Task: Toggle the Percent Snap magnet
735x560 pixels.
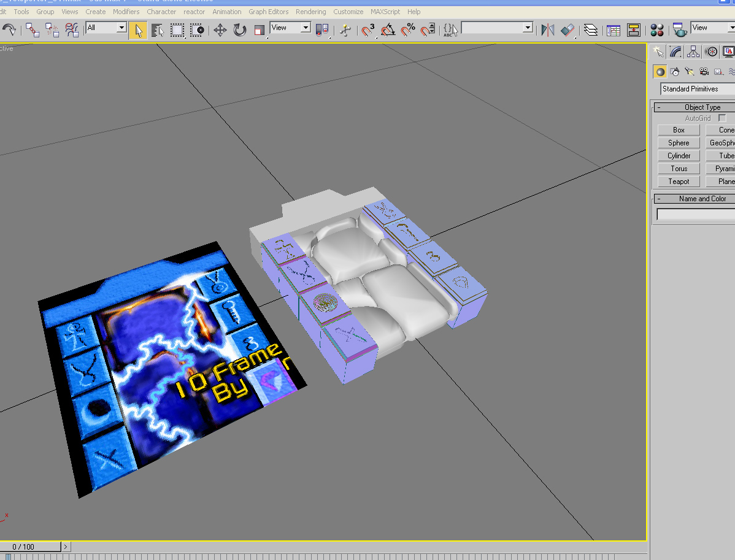Action: coord(408,31)
